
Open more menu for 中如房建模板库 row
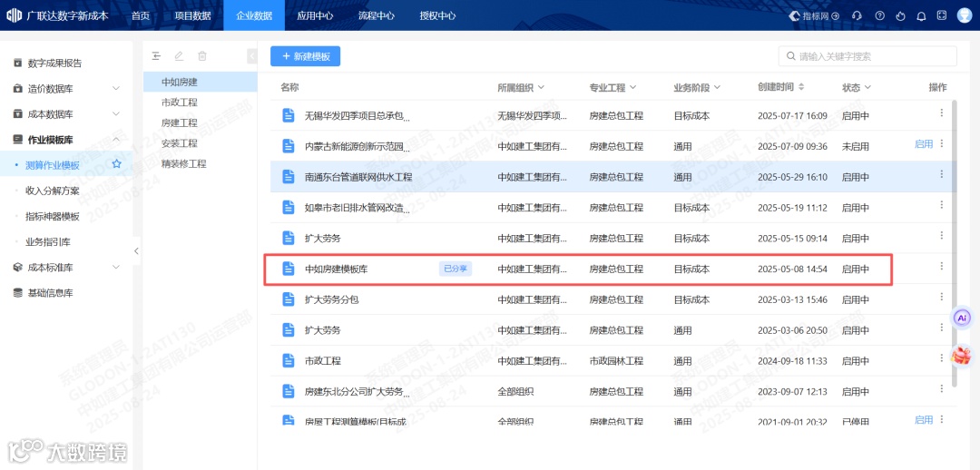point(941,266)
